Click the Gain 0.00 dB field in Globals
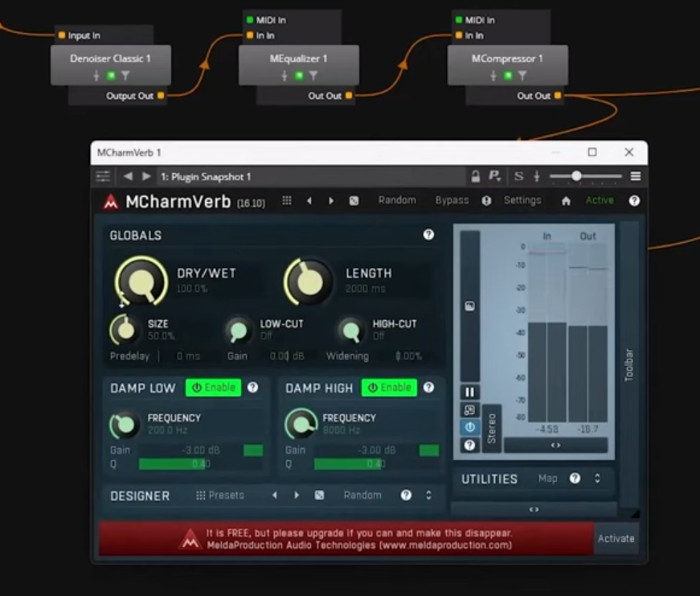Viewport: 700px width, 596px height. (287, 356)
